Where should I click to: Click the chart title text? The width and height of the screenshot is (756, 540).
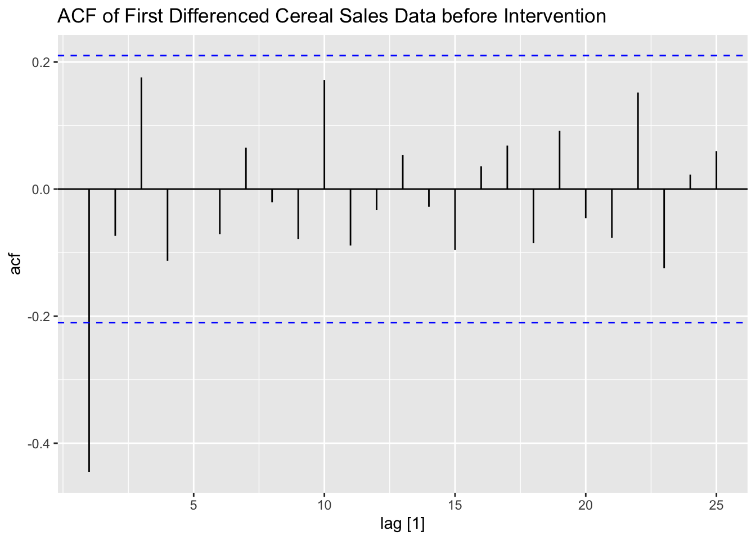(331, 16)
